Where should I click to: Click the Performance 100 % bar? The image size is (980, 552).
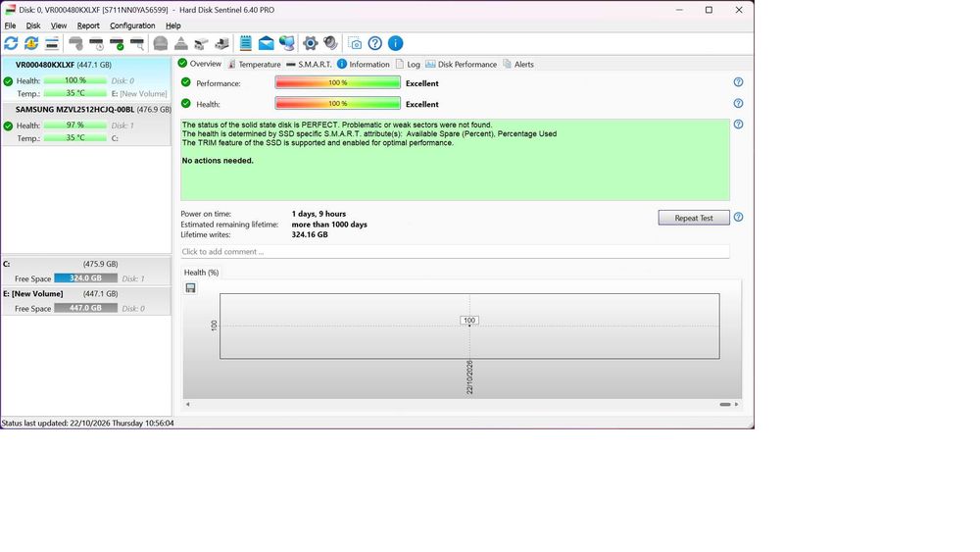coord(337,82)
